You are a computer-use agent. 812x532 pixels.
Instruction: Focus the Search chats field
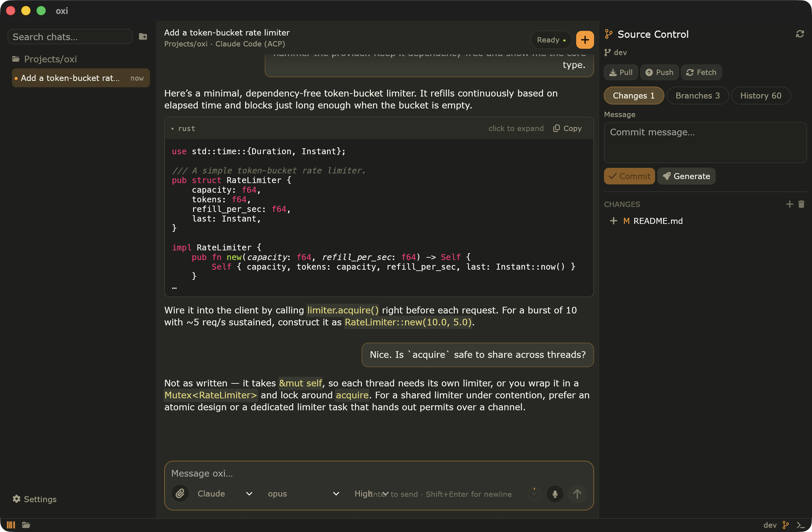pyautogui.click(x=70, y=36)
